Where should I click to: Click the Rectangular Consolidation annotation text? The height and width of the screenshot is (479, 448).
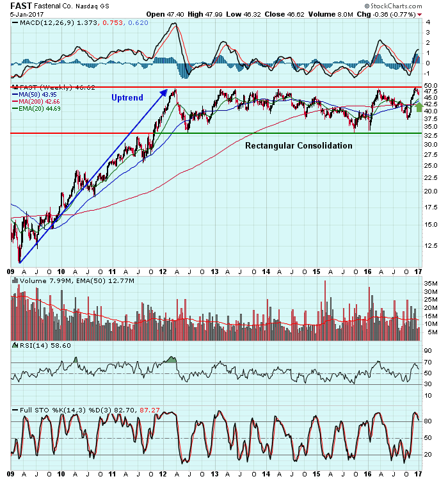[299, 146]
